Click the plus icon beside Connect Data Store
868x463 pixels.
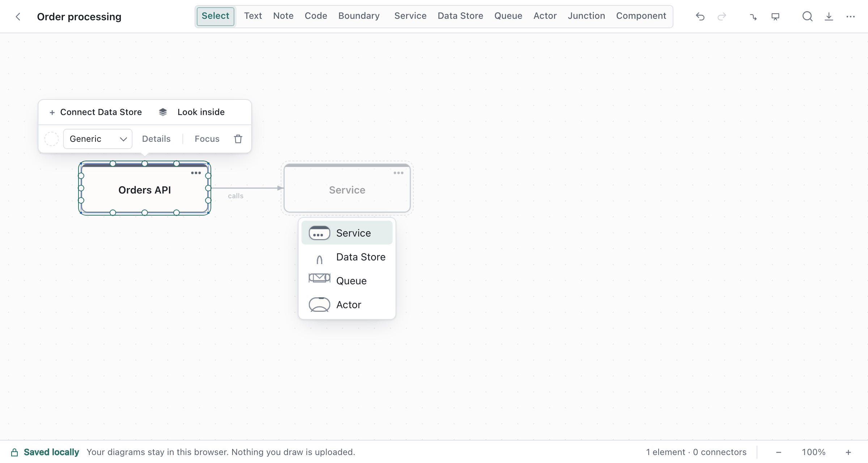pyautogui.click(x=52, y=112)
